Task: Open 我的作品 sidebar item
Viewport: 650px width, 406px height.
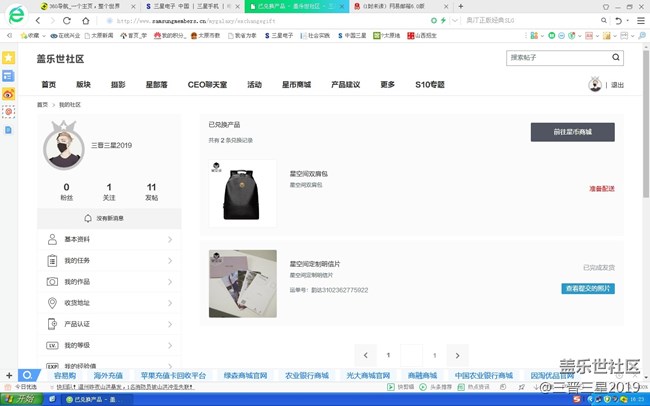Action: [x=109, y=282]
